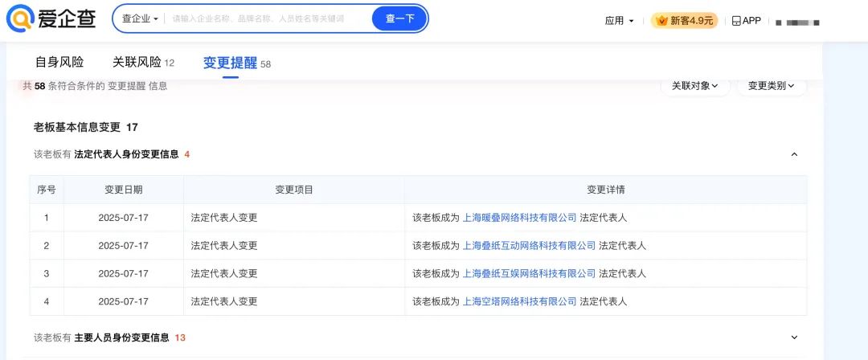Switch to the 关联风险 tab
The width and height of the screenshot is (868, 360).
(143, 63)
